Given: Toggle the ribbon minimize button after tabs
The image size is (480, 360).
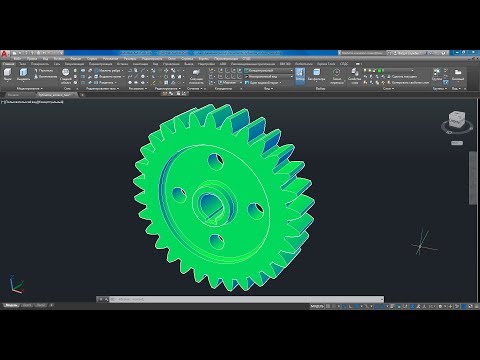Looking at the screenshot, I should 358,63.
